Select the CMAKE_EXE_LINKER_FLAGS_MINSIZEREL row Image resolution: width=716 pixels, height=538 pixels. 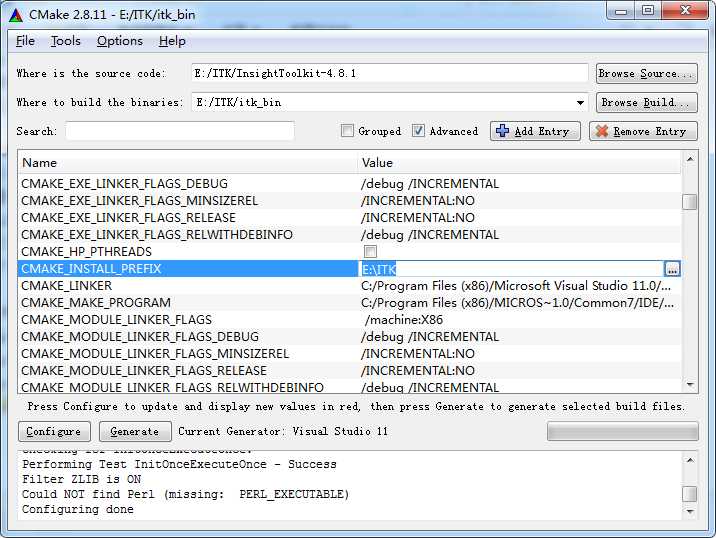(349, 200)
